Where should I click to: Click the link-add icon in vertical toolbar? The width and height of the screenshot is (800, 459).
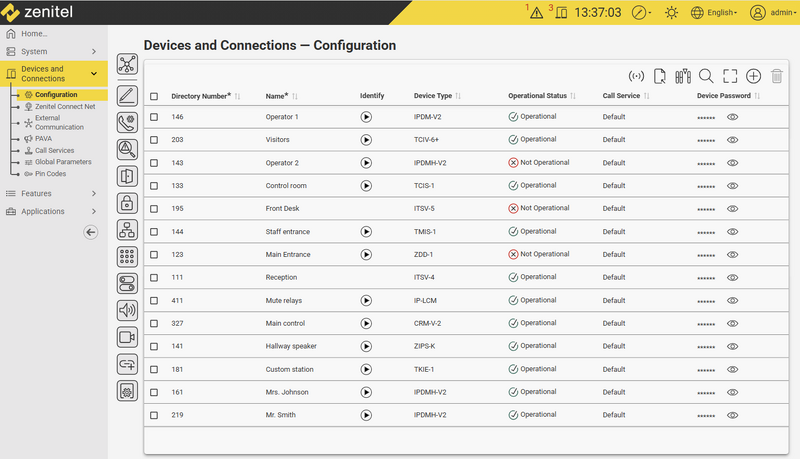127,364
